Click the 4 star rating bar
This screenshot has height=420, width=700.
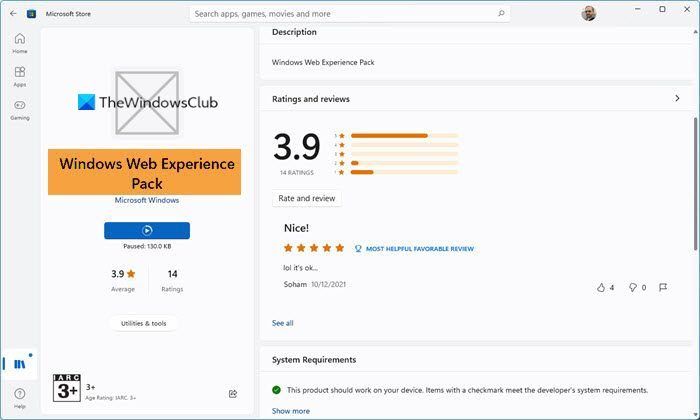coord(404,145)
